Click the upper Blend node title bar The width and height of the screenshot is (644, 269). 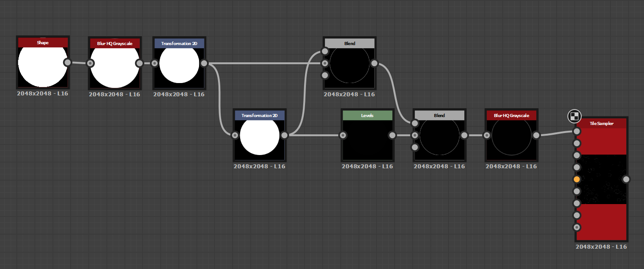point(350,43)
